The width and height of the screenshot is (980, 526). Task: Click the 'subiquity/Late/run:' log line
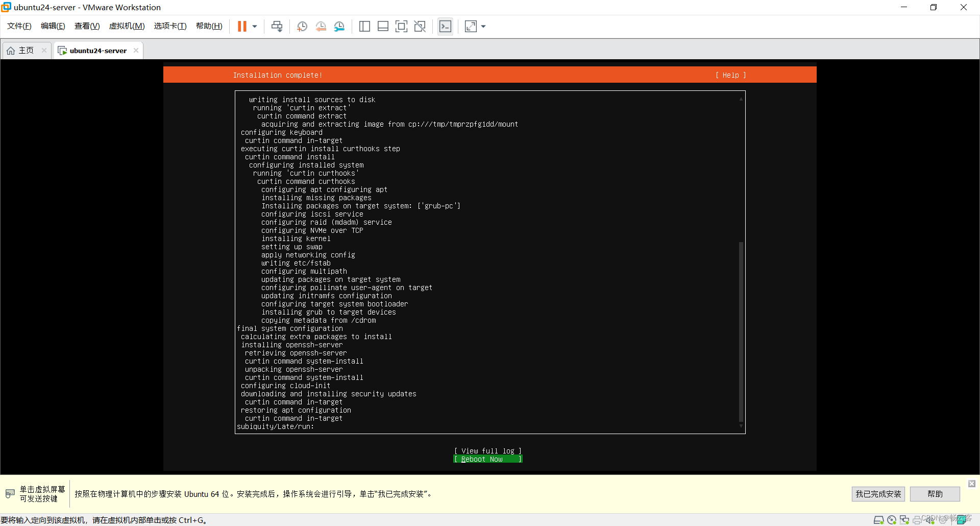coord(276,426)
